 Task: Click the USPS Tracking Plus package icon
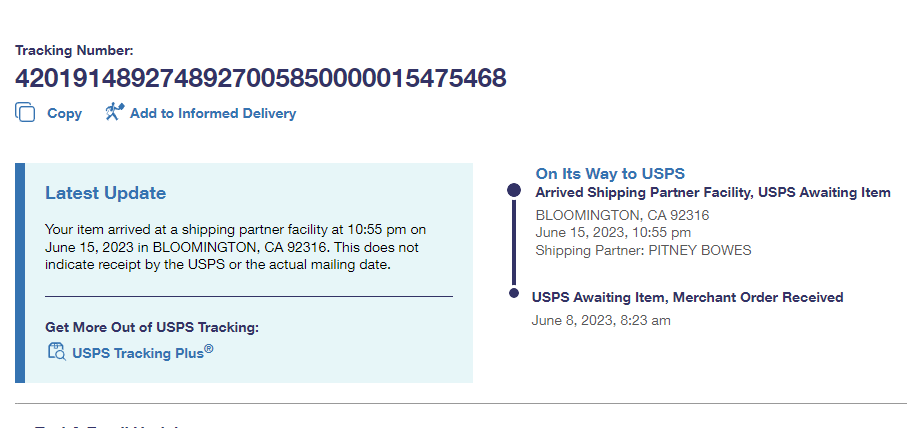point(56,351)
